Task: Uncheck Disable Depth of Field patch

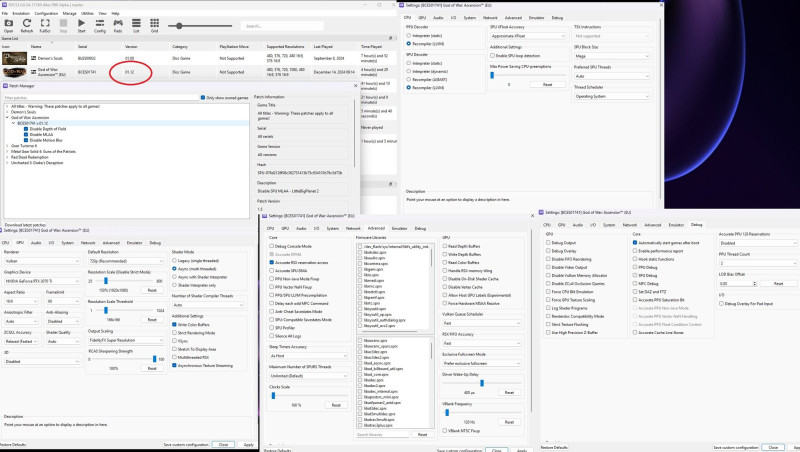Action: pyautogui.click(x=26, y=129)
